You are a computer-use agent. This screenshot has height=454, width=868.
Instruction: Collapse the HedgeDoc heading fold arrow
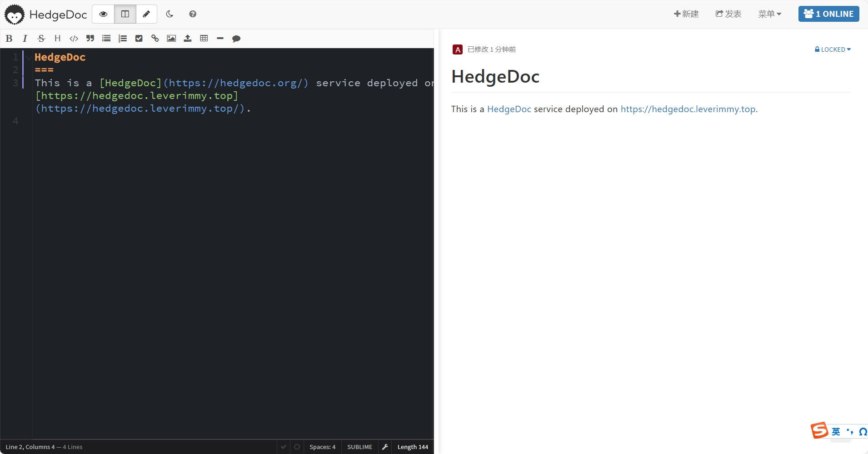(x=29, y=57)
